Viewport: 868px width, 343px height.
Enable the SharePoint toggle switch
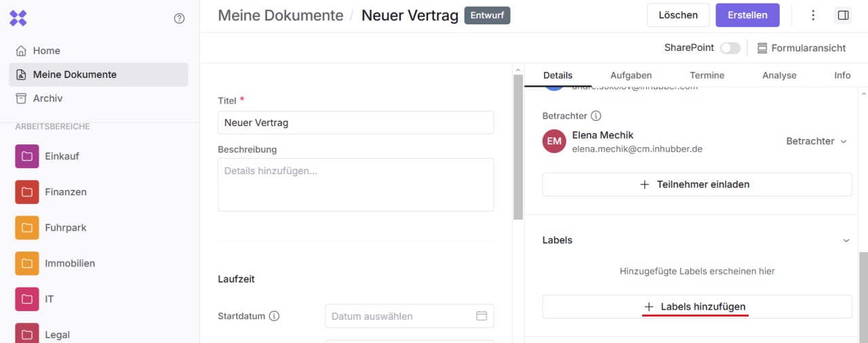pyautogui.click(x=730, y=48)
